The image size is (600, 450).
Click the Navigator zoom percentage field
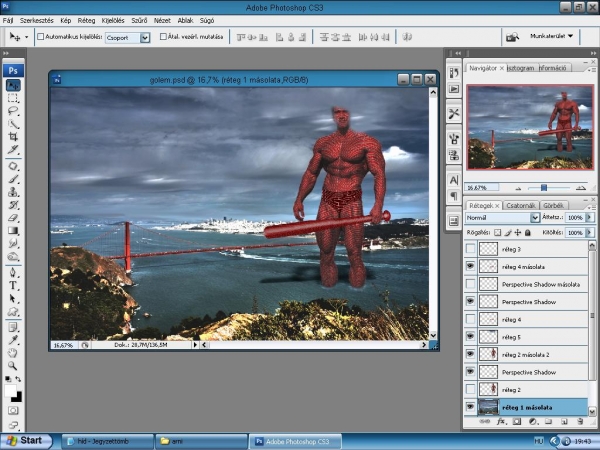coord(481,188)
